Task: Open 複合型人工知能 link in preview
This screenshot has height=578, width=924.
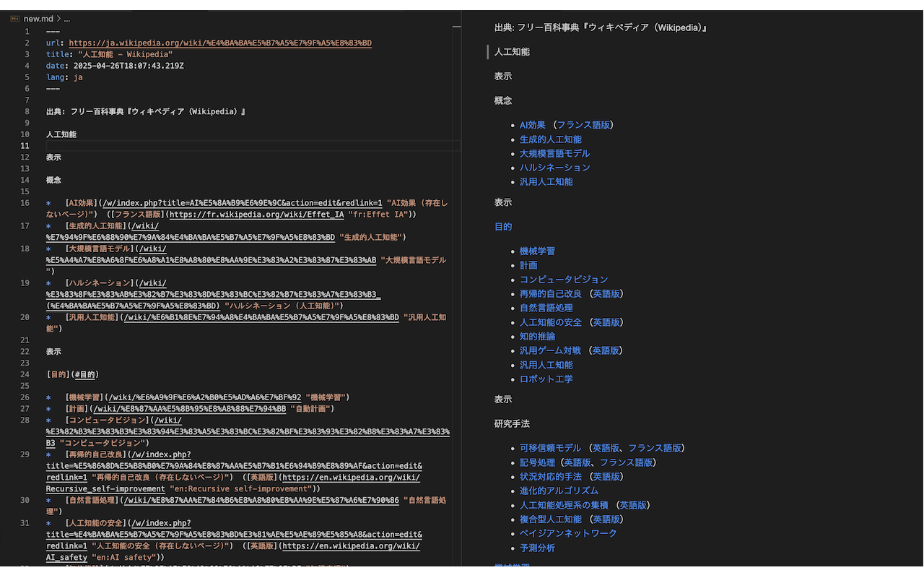Action: [x=550, y=519]
